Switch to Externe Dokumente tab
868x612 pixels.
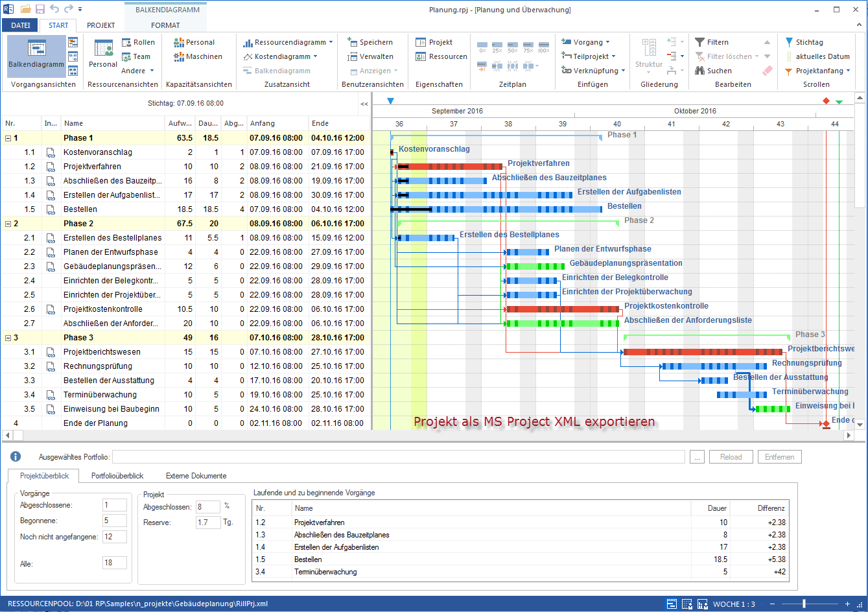(196, 476)
